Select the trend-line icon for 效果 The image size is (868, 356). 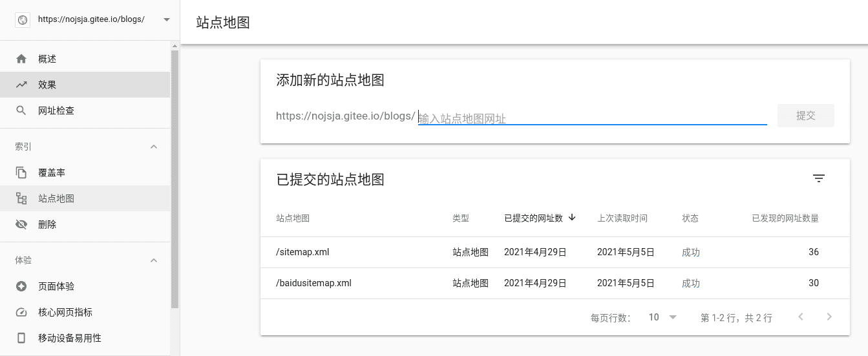click(21, 85)
